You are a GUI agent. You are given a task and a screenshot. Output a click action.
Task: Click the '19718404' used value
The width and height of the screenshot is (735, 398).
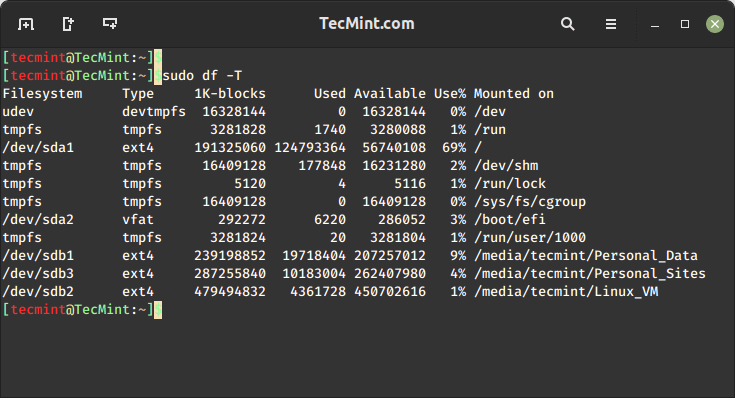coord(314,255)
